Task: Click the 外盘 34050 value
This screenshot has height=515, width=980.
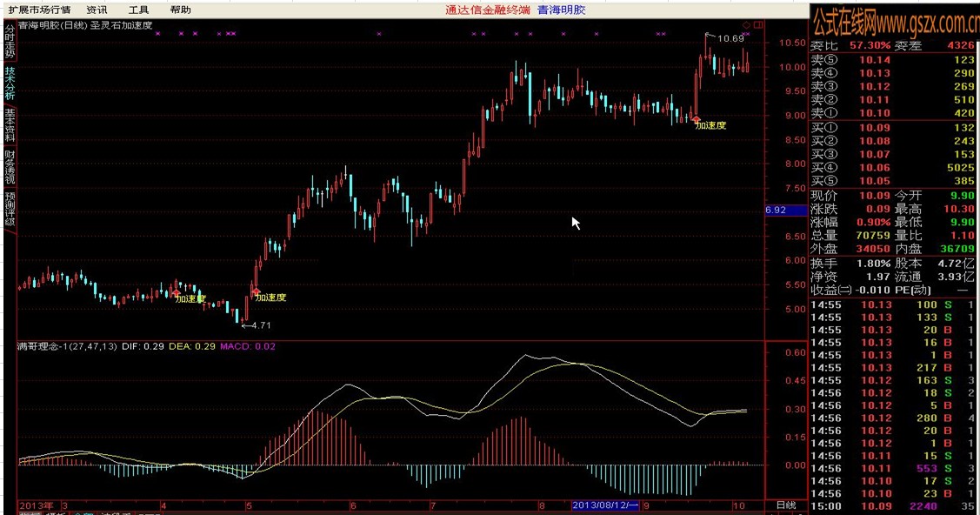Action: pos(872,249)
